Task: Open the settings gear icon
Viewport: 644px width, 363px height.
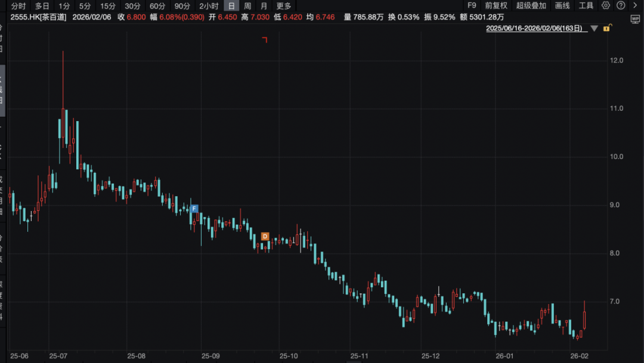Action: click(606, 5)
